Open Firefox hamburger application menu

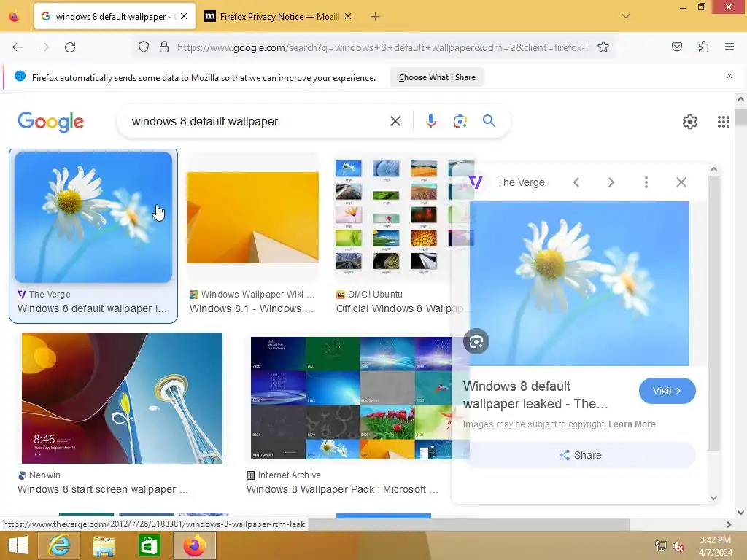(x=729, y=47)
